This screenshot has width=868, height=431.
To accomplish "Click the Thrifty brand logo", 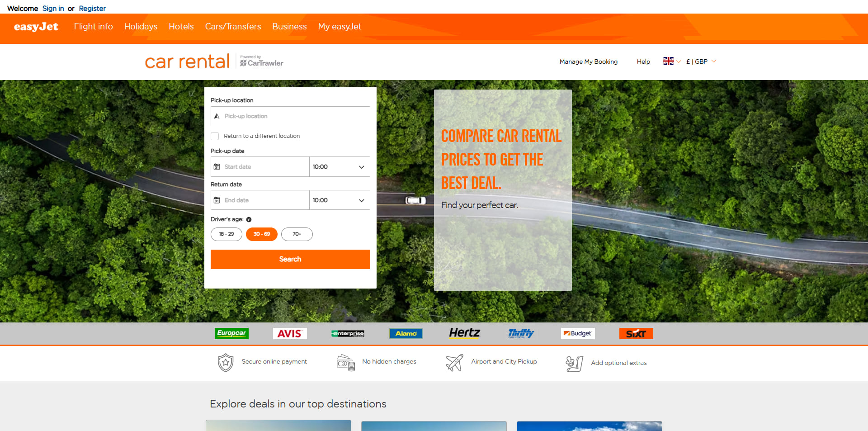I will pyautogui.click(x=521, y=333).
